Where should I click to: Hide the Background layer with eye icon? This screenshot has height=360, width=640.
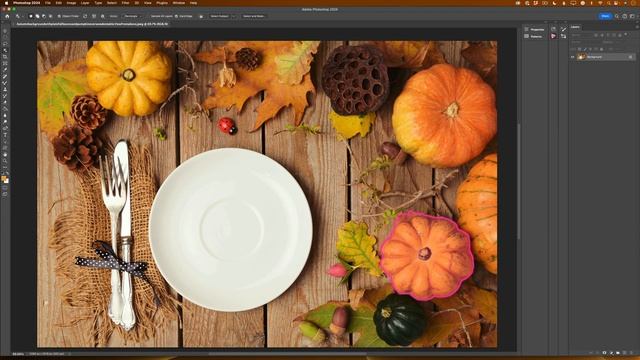pos(572,57)
